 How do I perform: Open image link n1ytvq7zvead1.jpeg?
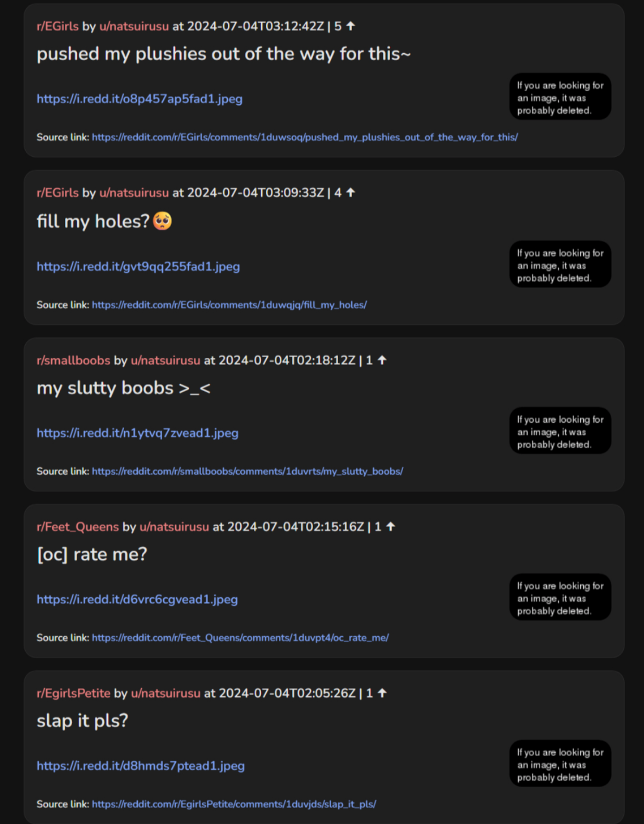(138, 433)
